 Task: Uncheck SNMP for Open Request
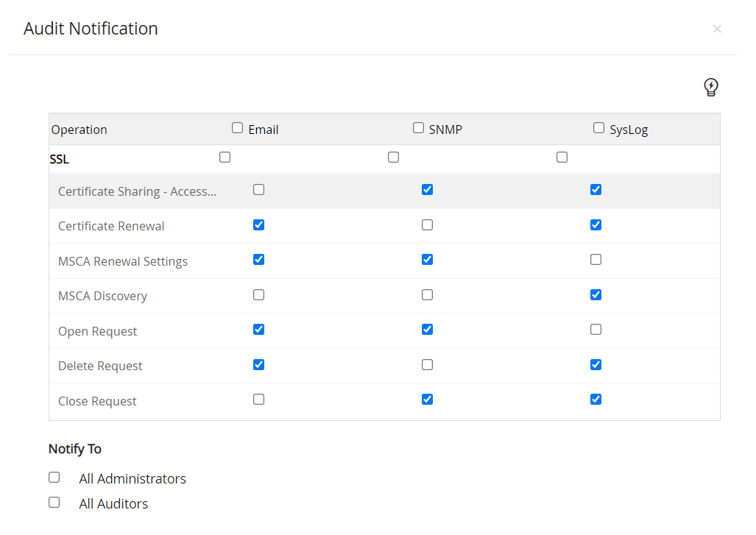(427, 330)
